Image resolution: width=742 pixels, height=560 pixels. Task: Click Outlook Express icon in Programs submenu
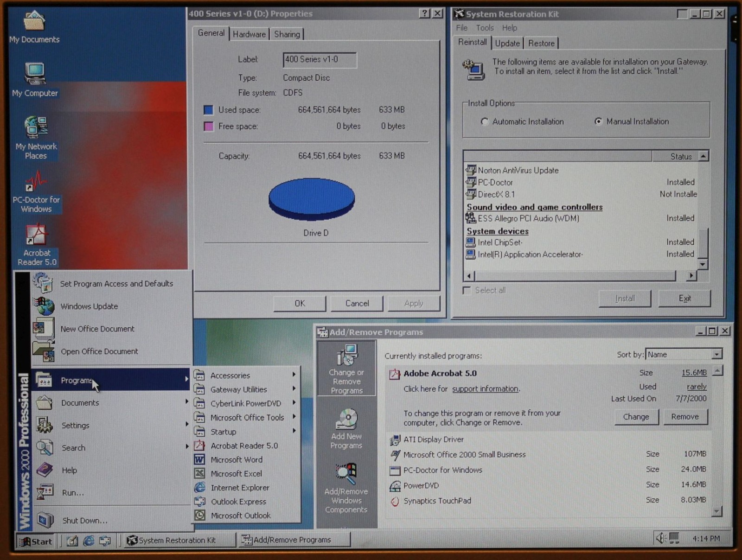pyautogui.click(x=199, y=501)
